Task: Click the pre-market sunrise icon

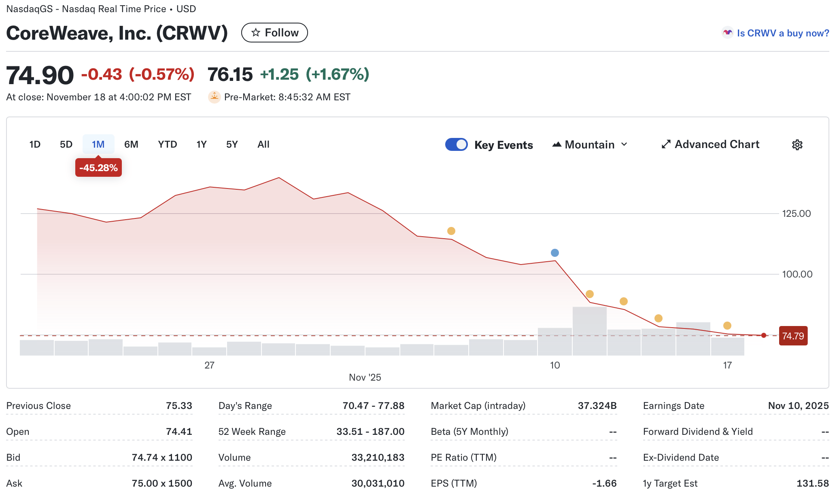Action: 213,97
